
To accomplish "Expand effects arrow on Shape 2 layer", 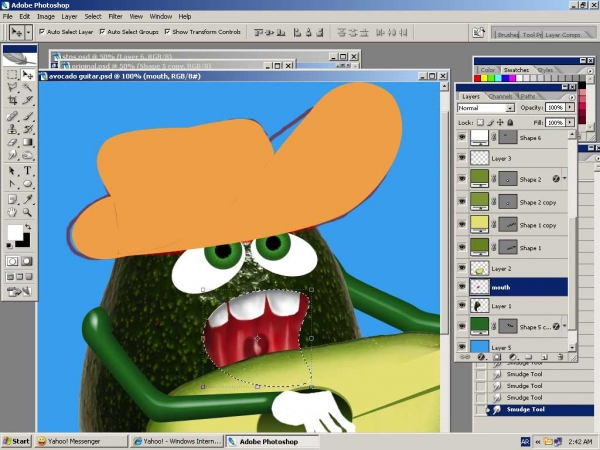I will pos(564,179).
